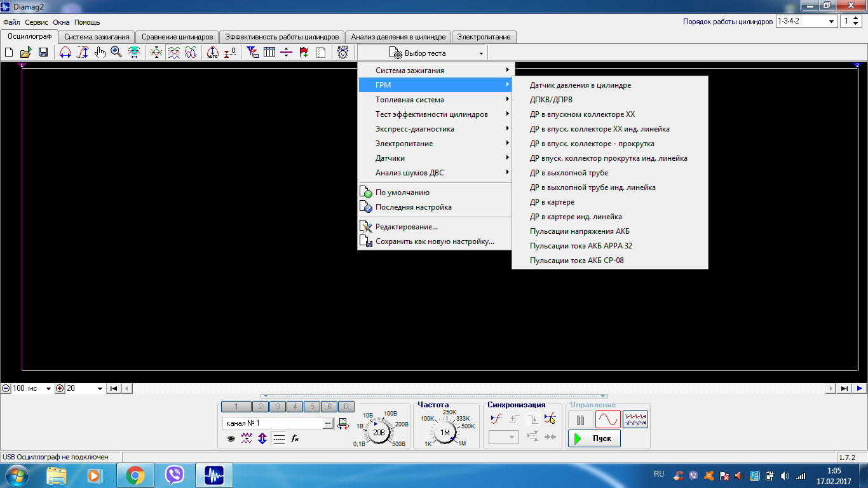The image size is (868, 488).
Task: Click the pause button in Управление
Action: 581,419
